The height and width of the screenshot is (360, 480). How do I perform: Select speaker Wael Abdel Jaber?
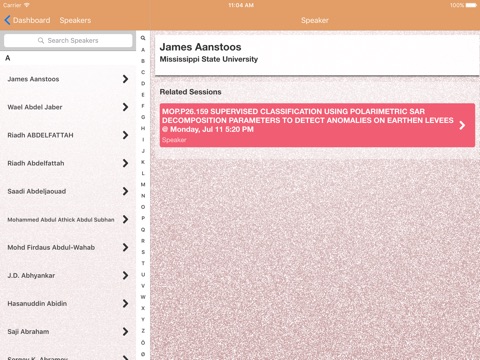click(x=68, y=107)
